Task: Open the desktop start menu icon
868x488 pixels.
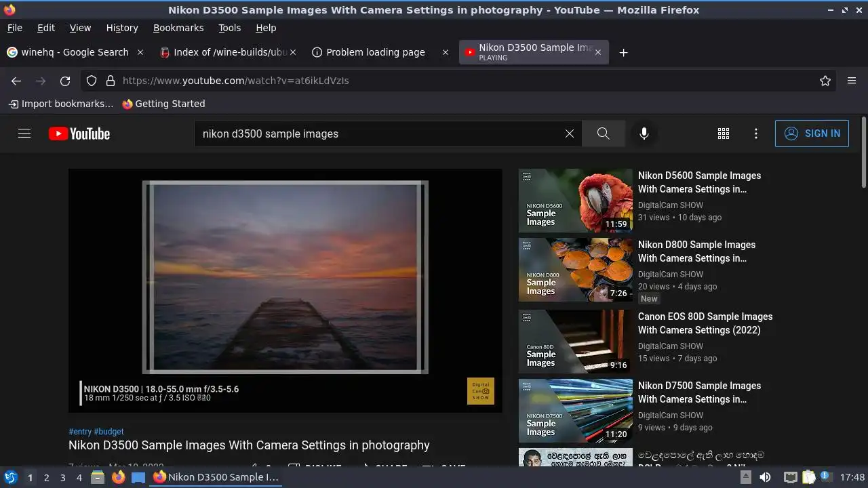Action: [x=10, y=477]
